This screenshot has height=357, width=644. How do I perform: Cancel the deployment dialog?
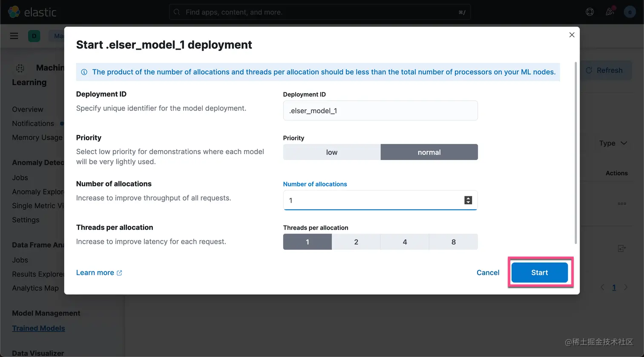pos(488,272)
